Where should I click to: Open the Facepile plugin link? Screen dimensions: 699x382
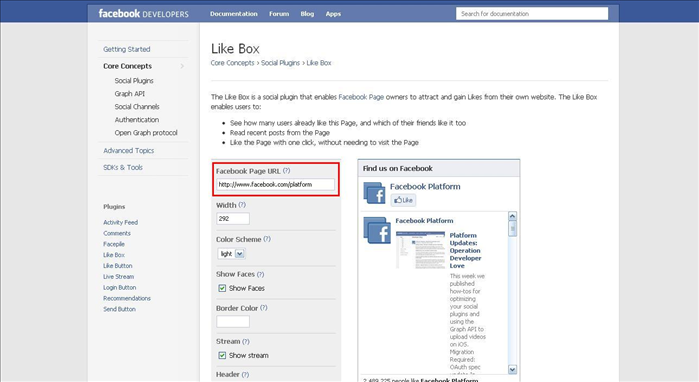(x=114, y=244)
